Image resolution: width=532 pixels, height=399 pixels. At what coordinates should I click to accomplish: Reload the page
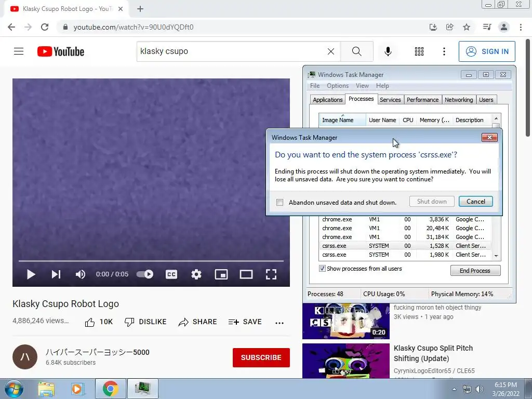(45, 27)
